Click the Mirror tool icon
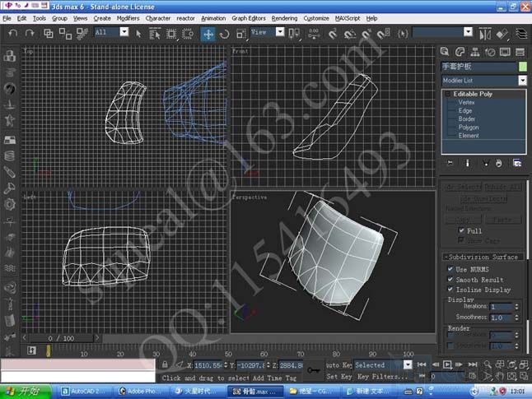This screenshot has height=399, width=532. point(485,34)
